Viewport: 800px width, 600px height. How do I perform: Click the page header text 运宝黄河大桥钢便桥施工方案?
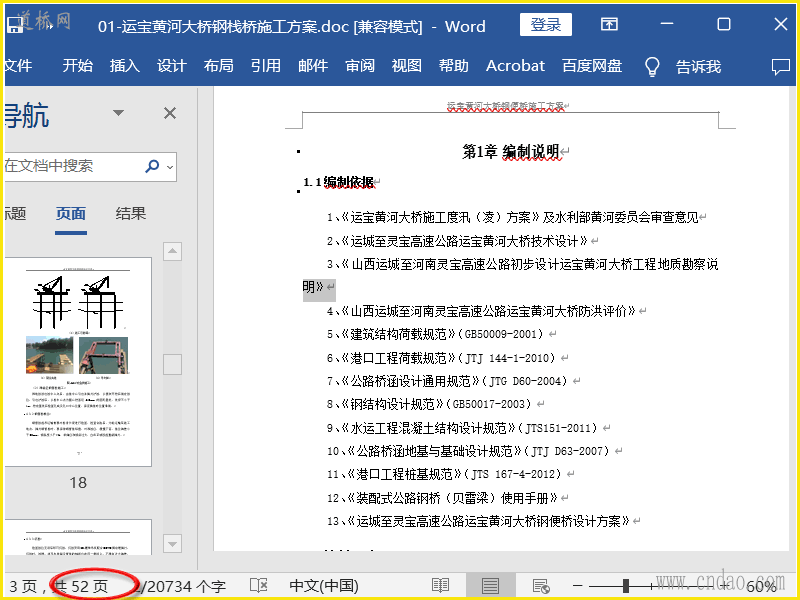tap(506, 106)
